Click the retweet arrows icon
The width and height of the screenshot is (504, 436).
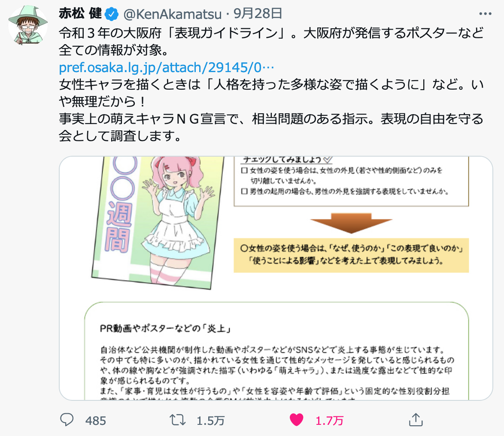(177, 420)
